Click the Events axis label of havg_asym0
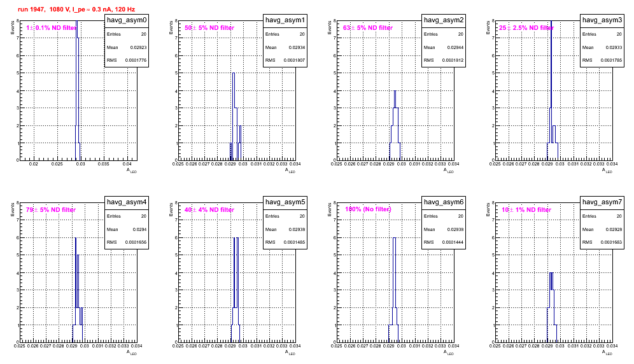634x364 pixels. (x=13, y=27)
